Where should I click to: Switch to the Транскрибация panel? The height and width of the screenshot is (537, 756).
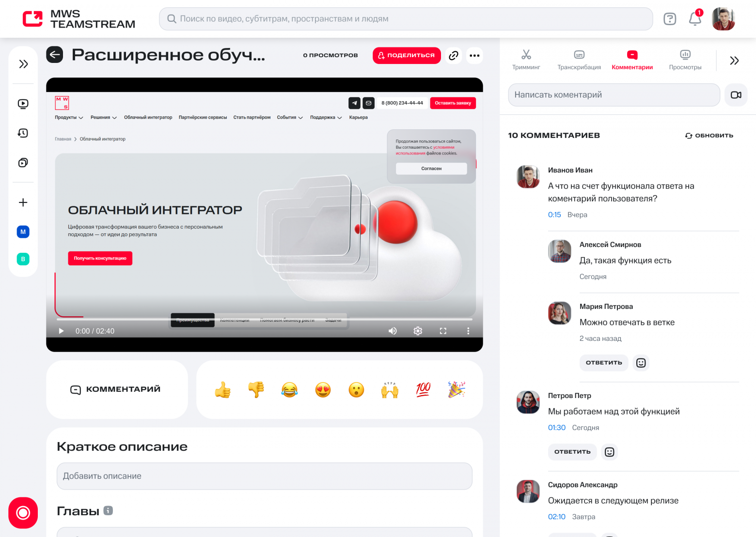tap(579, 59)
